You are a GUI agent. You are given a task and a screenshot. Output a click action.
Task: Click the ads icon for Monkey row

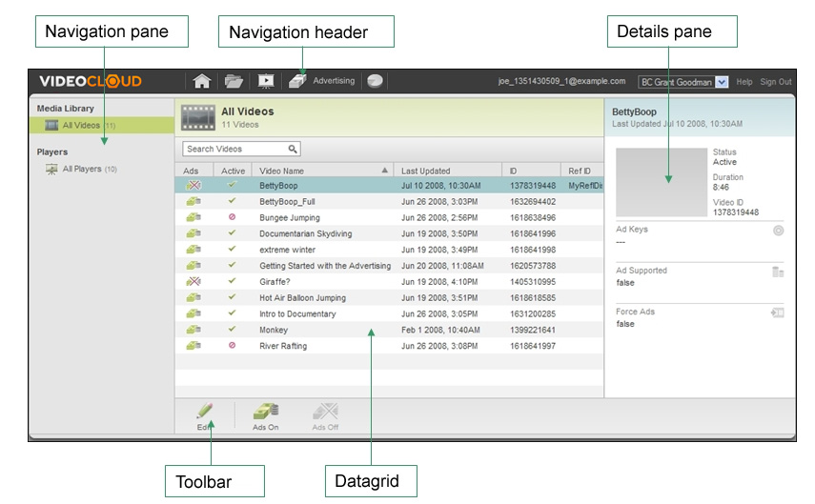[194, 330]
